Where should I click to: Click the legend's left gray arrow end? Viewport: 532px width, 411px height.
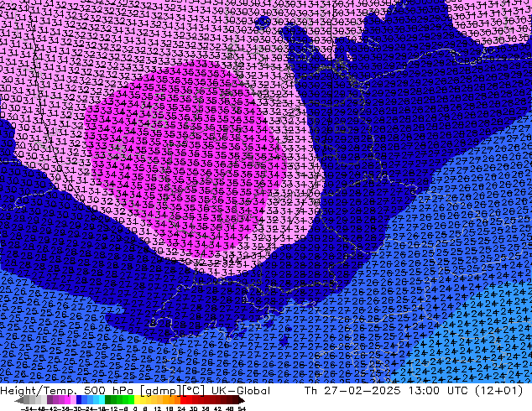19,400
